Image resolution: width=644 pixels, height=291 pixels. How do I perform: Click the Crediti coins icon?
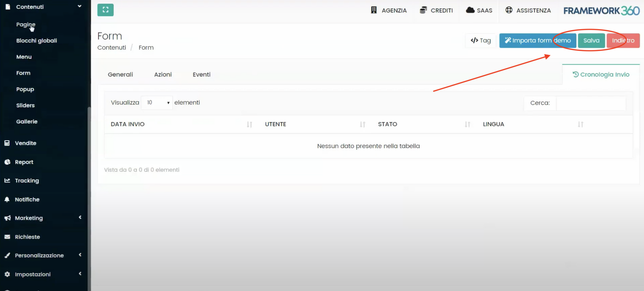coord(423,10)
